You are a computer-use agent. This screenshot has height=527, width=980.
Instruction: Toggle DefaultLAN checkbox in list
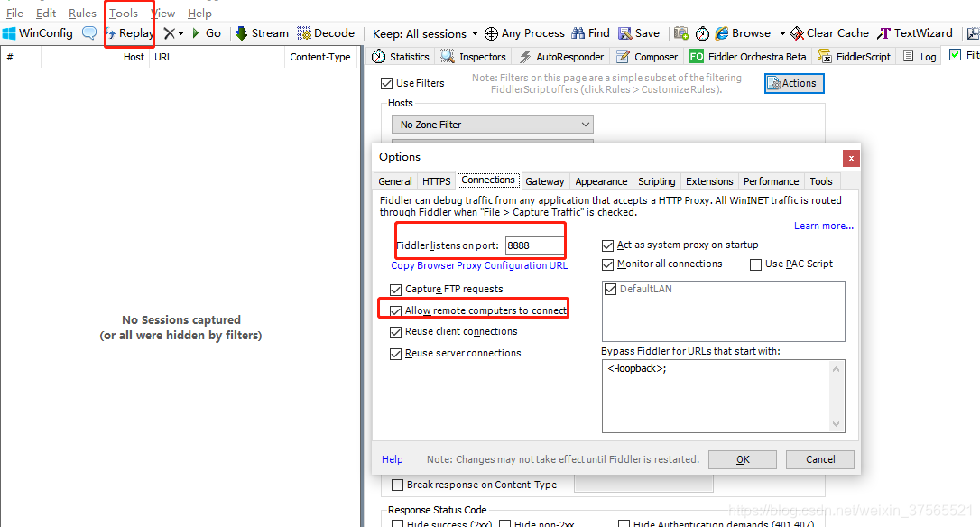[x=610, y=290]
